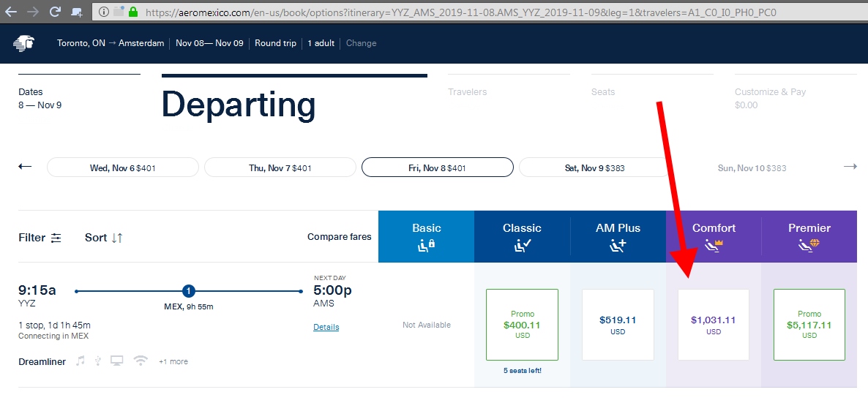Click the USB power amenity icon
868x403 pixels.
tap(98, 361)
